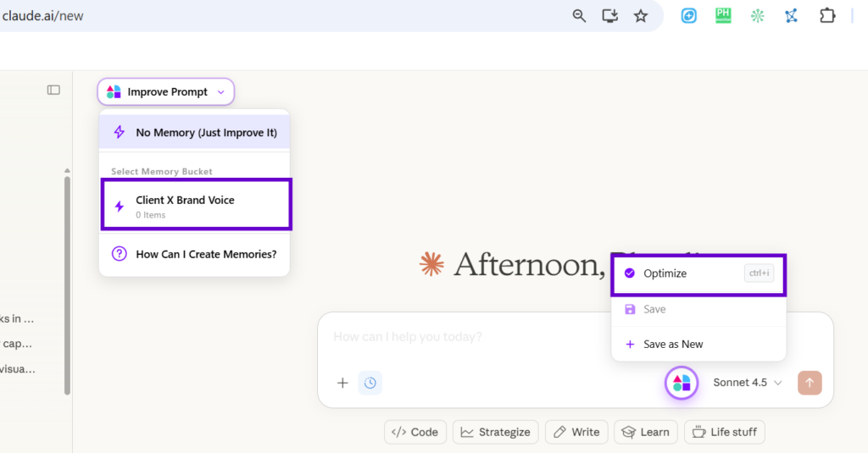Open sidebar chat ending with "visua…"

[x=18, y=368]
